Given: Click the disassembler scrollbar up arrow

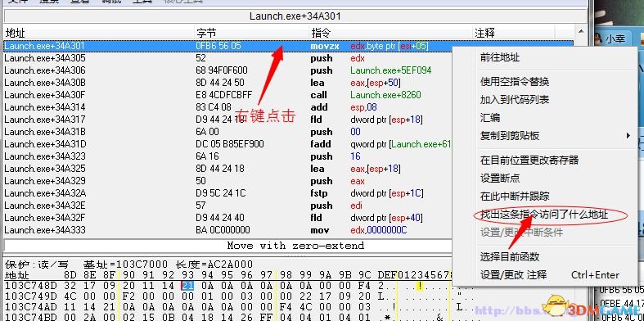Looking at the screenshot, I should (580, 32).
